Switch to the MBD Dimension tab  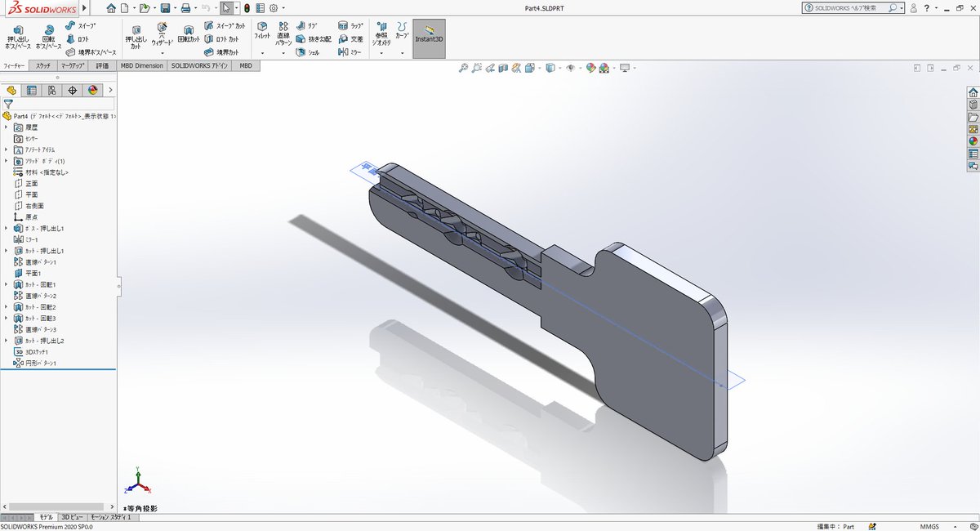click(x=141, y=65)
